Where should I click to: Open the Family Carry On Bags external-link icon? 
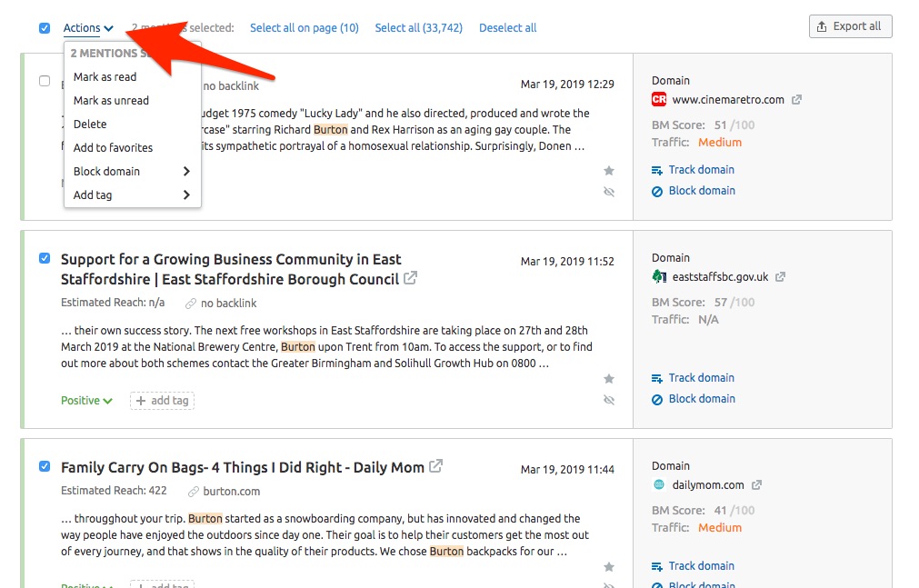point(435,466)
